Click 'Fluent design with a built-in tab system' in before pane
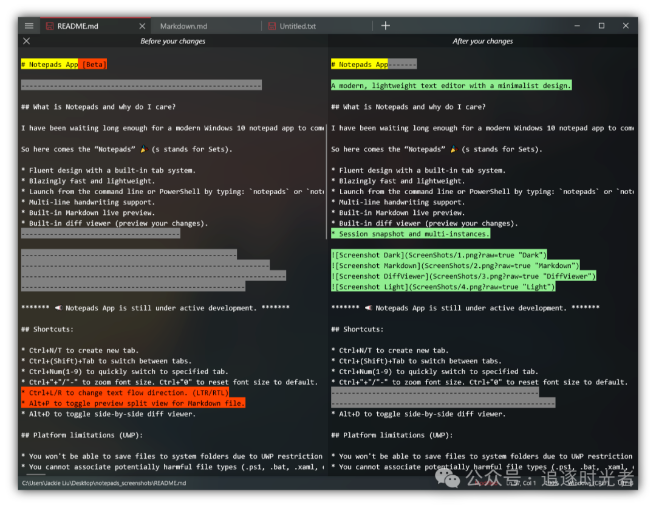Screen dimensions: 650x512 (108, 170)
